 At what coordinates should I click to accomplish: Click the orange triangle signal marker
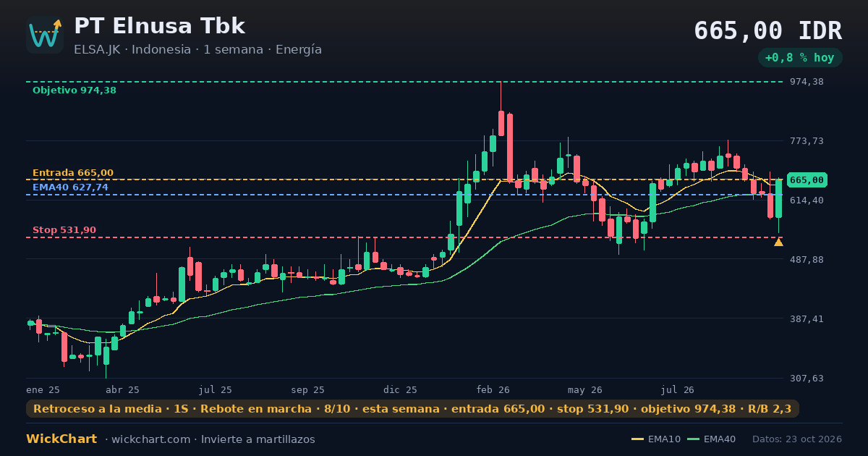click(778, 242)
